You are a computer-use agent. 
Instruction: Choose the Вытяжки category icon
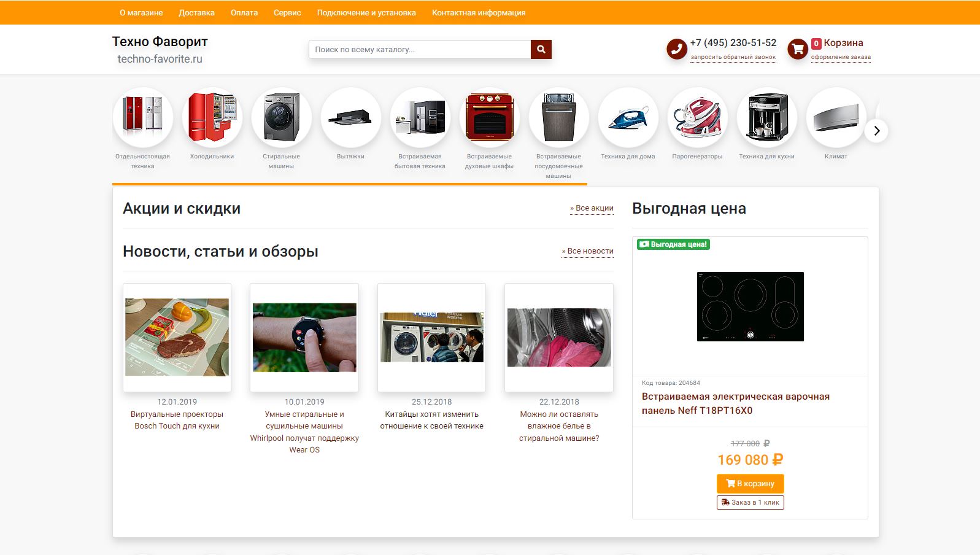point(350,117)
